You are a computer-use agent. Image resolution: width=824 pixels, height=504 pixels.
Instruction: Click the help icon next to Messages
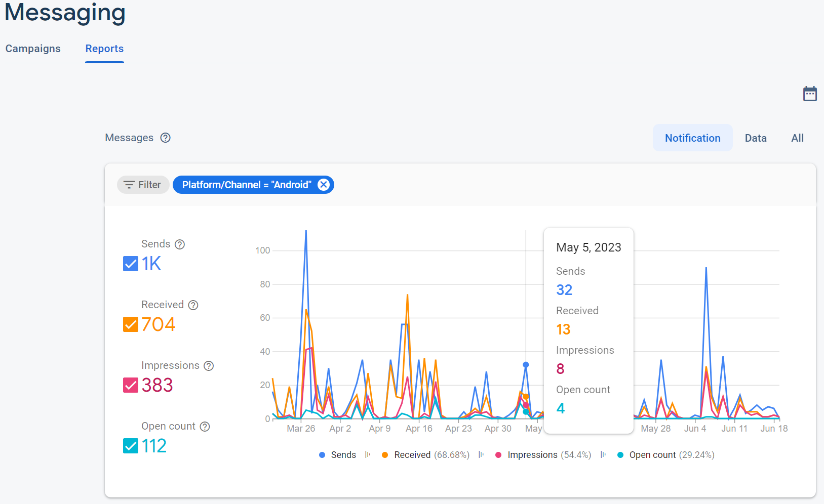[x=166, y=138]
